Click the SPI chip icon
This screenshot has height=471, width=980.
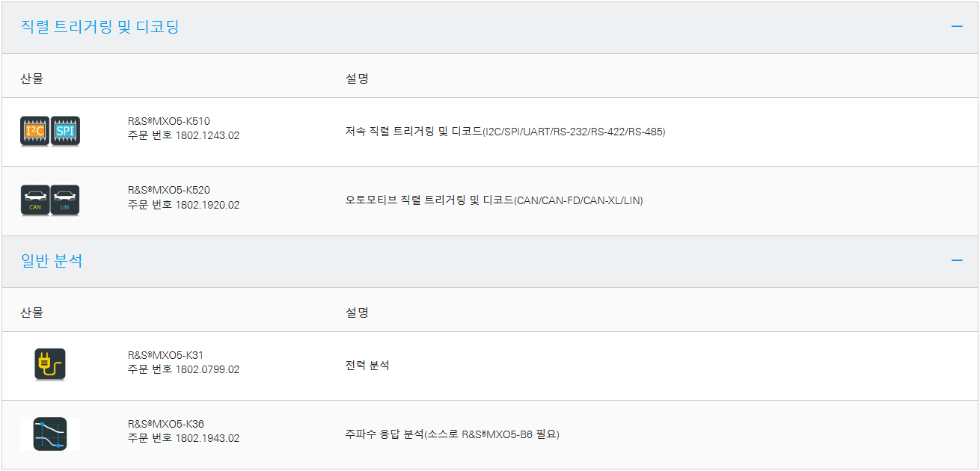(x=65, y=132)
